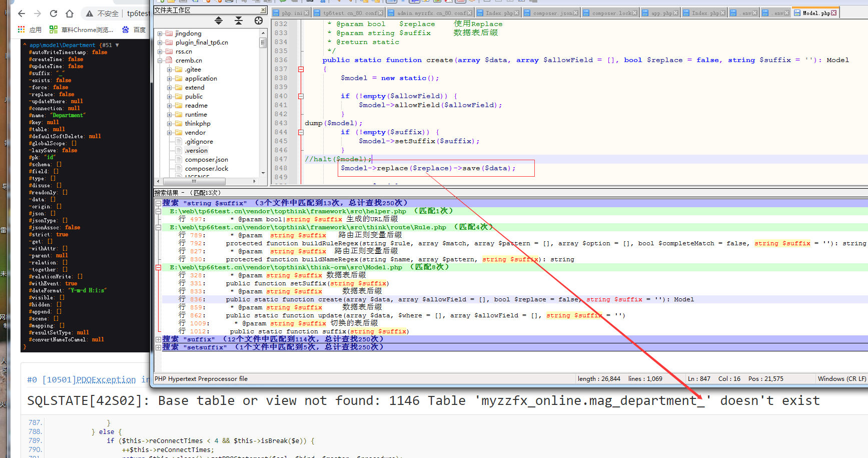Expand the extend folder
The width and height of the screenshot is (868, 458).
170,88
